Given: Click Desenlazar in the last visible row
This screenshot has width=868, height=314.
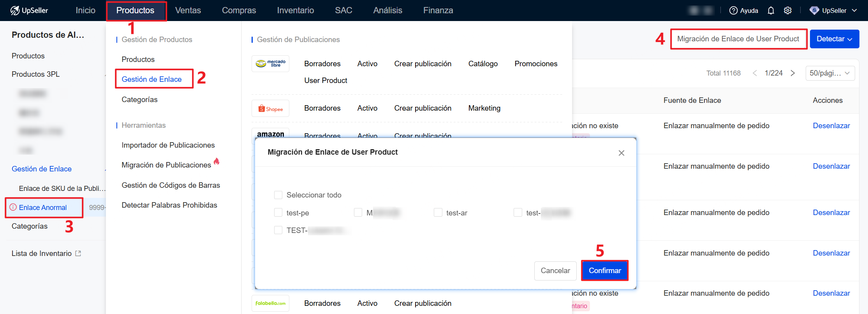Looking at the screenshot, I should click(x=831, y=293).
